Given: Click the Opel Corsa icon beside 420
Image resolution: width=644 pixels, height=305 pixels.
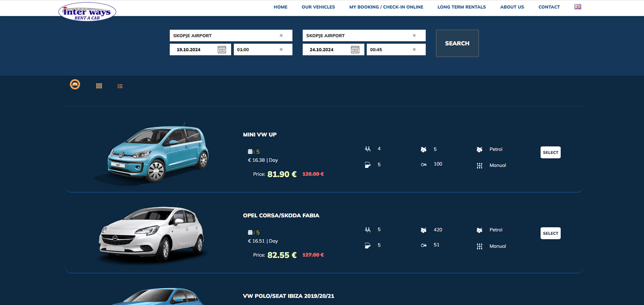Looking at the screenshot, I should pyautogui.click(x=424, y=230).
